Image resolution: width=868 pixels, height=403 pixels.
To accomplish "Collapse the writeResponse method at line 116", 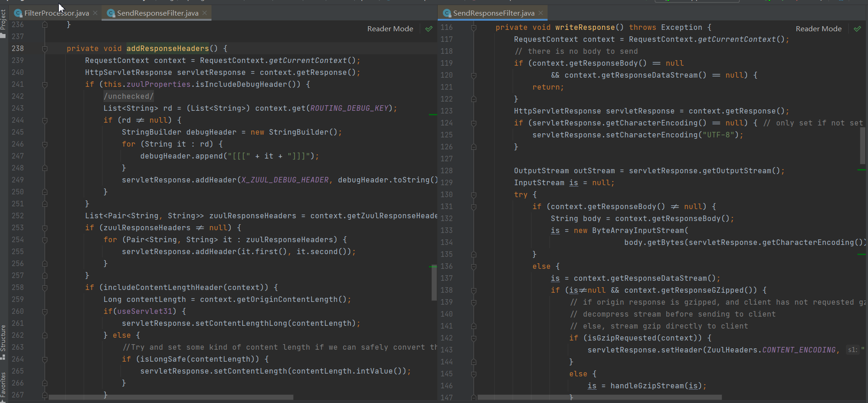I will [x=474, y=28].
